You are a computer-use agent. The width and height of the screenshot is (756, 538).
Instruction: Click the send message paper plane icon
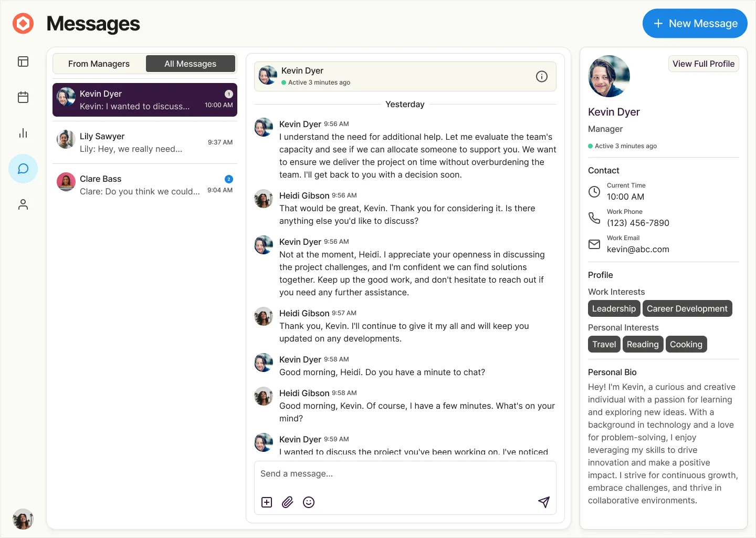pos(544,502)
